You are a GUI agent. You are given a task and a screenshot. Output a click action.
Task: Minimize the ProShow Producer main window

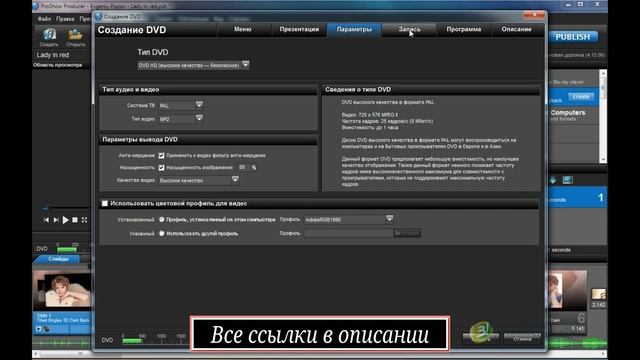(x=568, y=4)
